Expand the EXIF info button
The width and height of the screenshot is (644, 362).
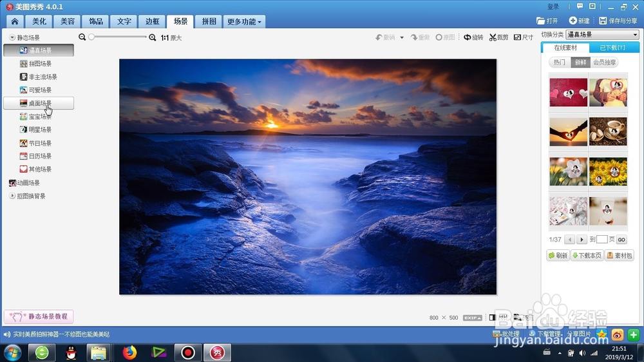(x=472, y=318)
